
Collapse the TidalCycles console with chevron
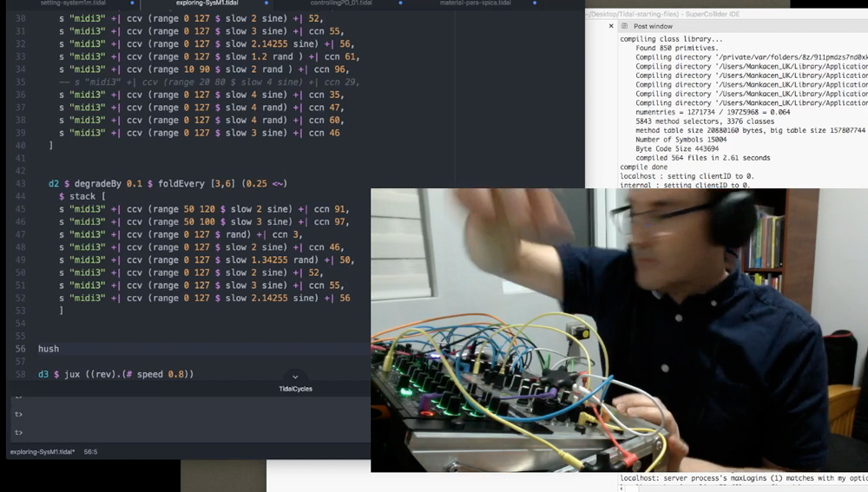[295, 377]
